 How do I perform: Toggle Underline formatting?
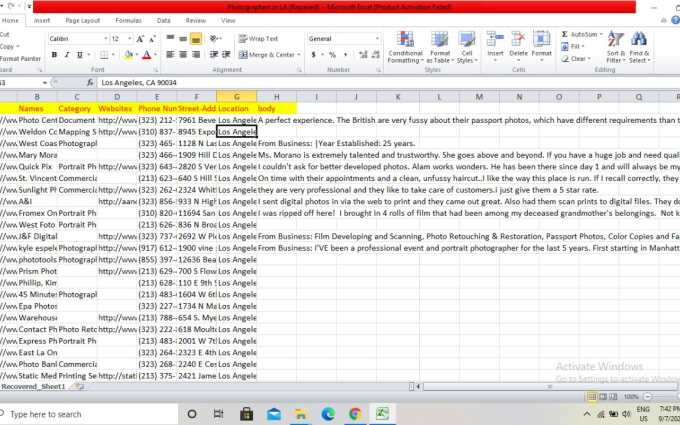tap(79, 55)
